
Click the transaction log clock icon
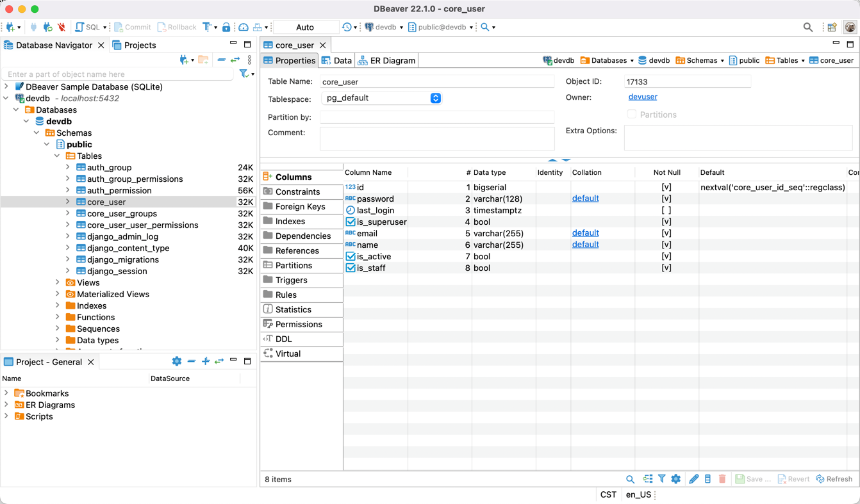click(347, 27)
